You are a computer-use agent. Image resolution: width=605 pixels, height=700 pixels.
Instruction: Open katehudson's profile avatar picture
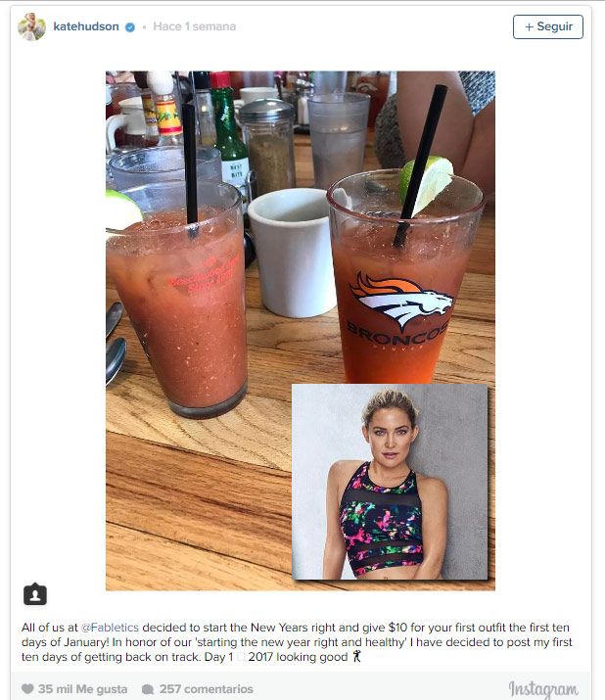31,26
